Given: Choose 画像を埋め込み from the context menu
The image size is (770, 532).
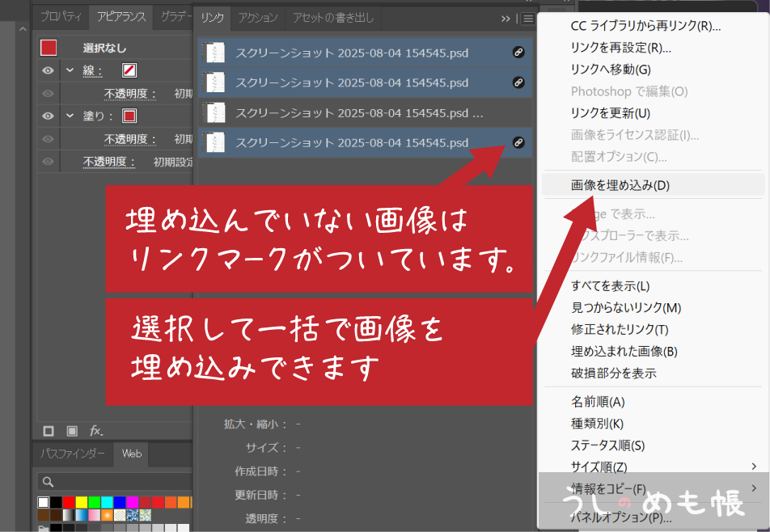Looking at the screenshot, I should 620,185.
